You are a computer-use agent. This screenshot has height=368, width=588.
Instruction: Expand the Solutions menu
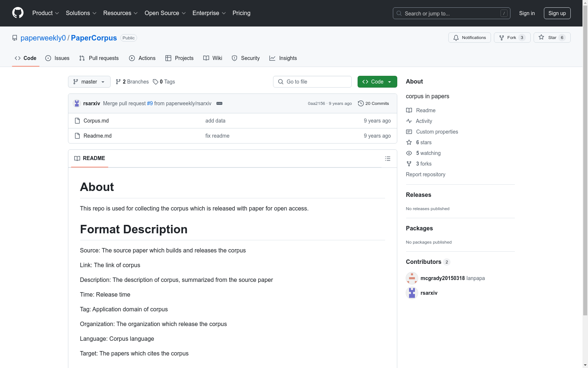(x=81, y=13)
